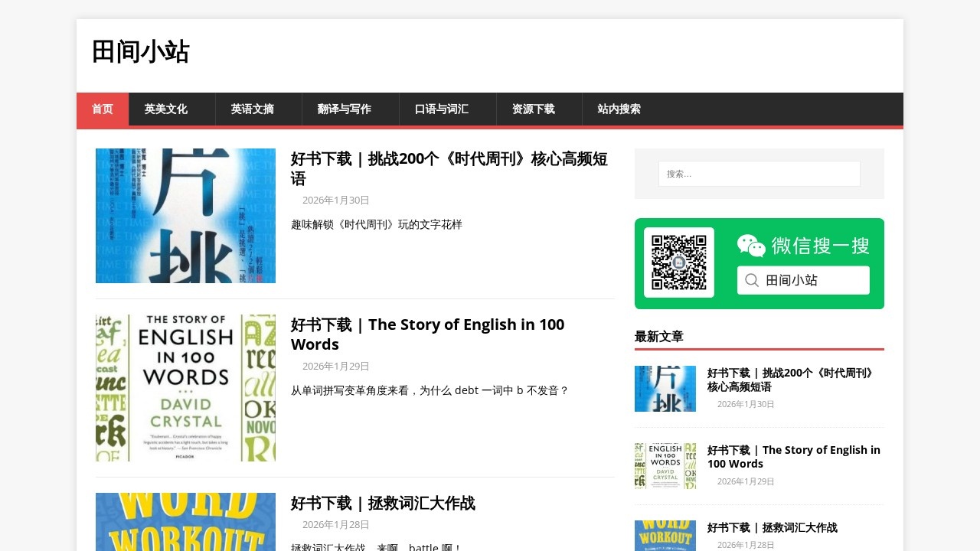
Task: Go to the 英语文摘 section
Action: click(x=253, y=109)
